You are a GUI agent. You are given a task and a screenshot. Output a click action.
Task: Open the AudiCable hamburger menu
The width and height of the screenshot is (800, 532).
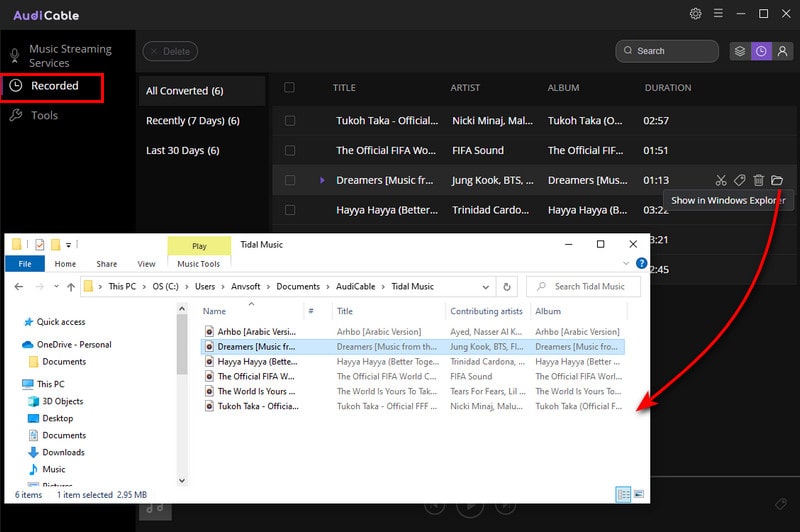click(719, 14)
